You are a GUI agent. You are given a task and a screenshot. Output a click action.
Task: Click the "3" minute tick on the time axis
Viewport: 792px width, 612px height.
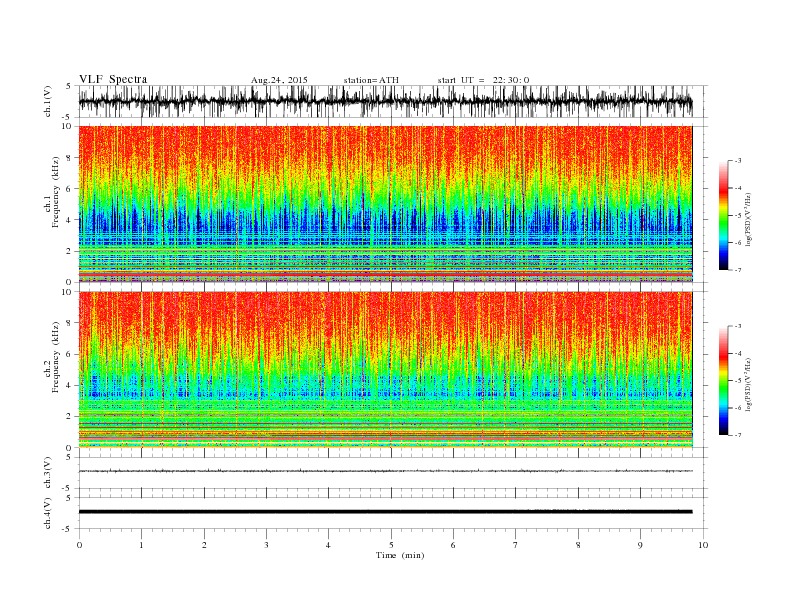[266, 545]
